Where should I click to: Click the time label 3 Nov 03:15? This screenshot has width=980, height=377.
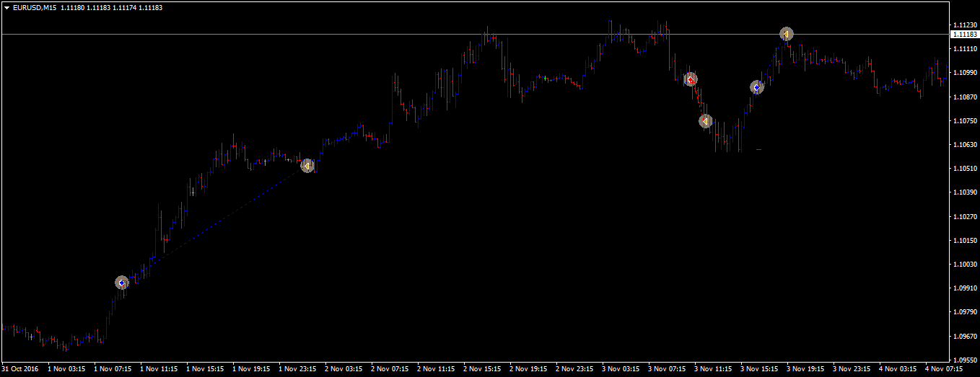tap(621, 369)
